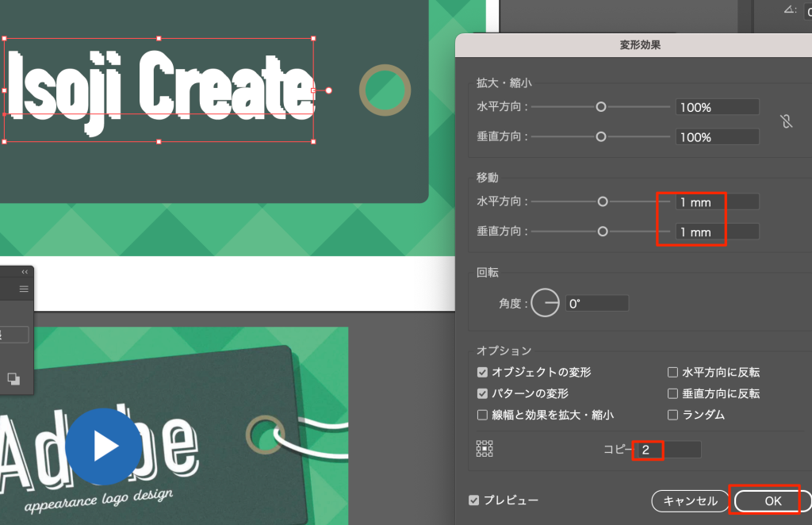
Task: Click the キャンセル button
Action: coord(690,500)
